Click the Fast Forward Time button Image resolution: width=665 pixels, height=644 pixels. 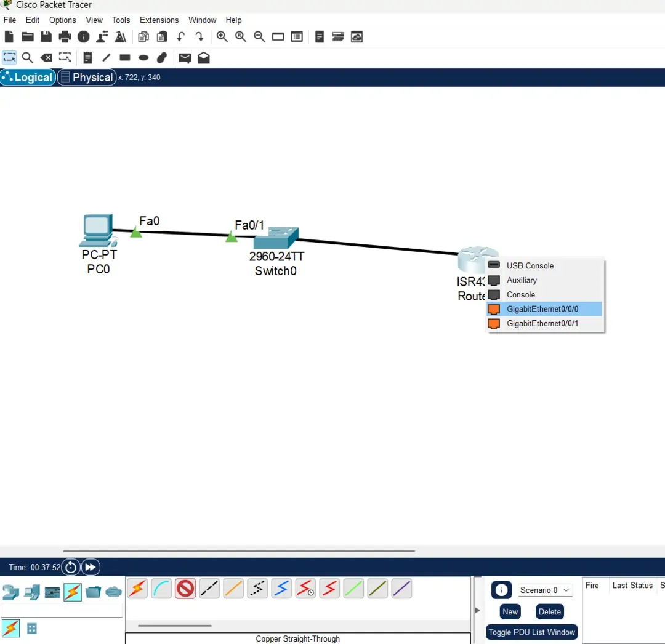[x=91, y=567]
